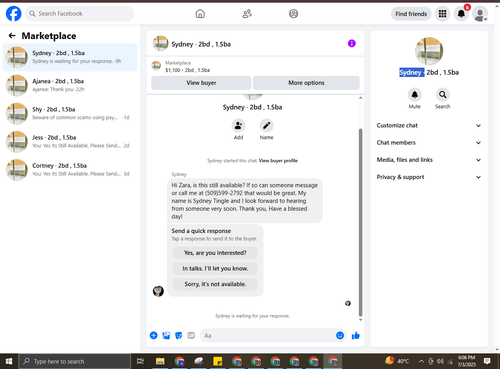Open Task View on taskbar
This screenshot has height=369, width=500.
pyautogui.click(x=141, y=361)
